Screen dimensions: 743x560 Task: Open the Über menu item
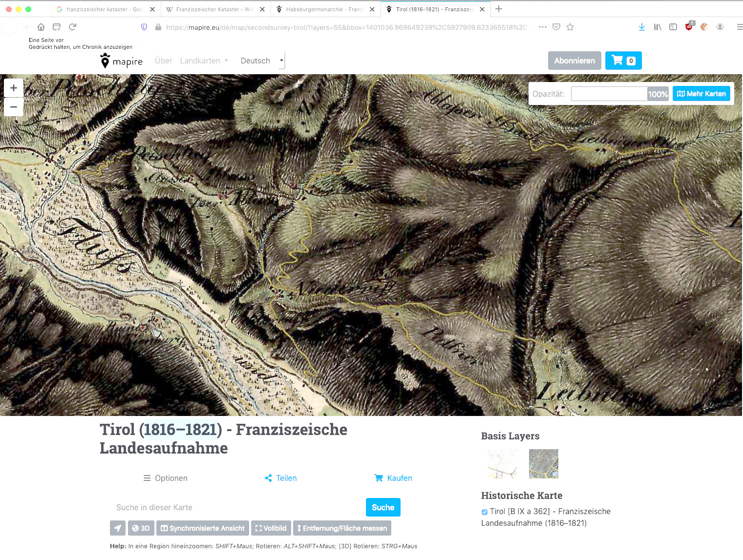tap(163, 61)
